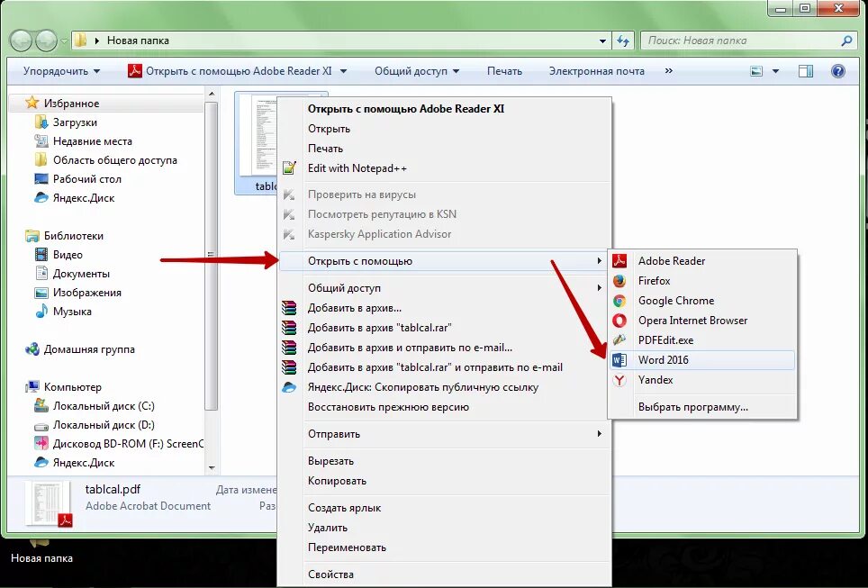This screenshot has height=588, width=868.
Task: Click scroll up arrow in navigation pane
Action: [212, 95]
